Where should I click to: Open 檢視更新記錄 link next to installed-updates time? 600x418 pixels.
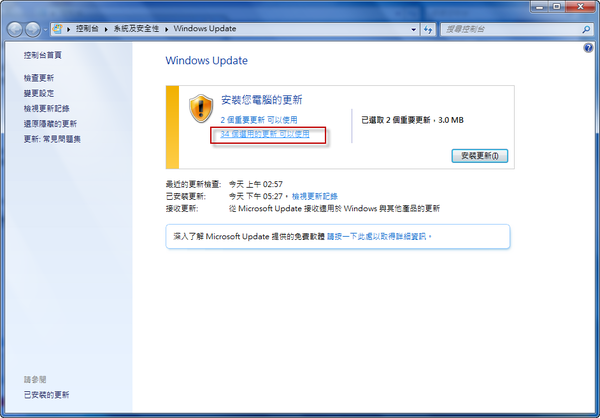[x=315, y=196]
